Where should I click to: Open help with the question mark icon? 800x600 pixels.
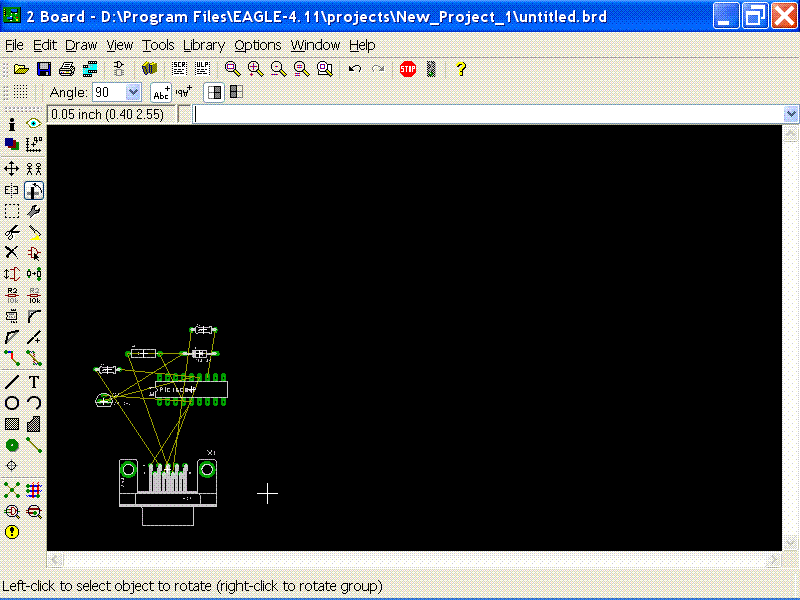[461, 69]
